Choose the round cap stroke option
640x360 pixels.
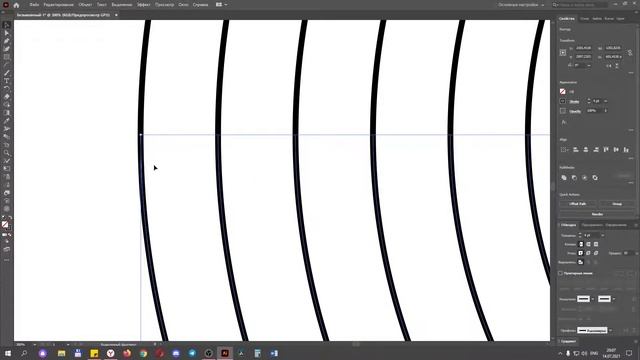588,244
